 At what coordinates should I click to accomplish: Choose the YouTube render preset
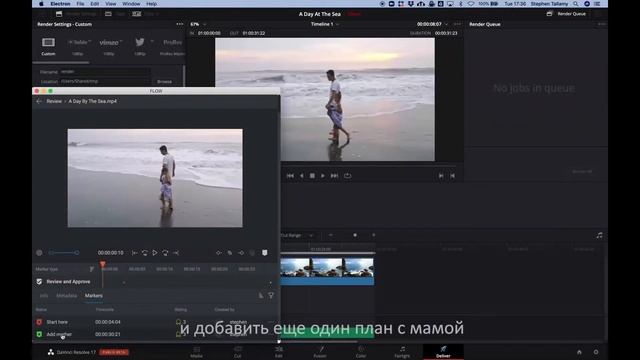coord(79,42)
